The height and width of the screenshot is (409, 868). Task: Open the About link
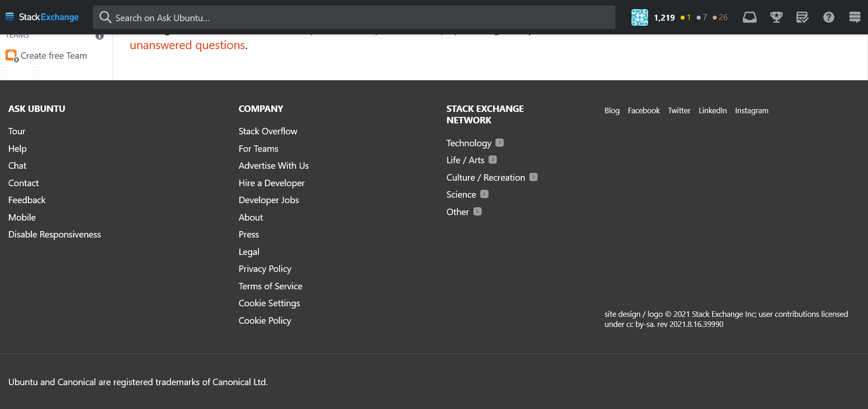click(x=251, y=217)
